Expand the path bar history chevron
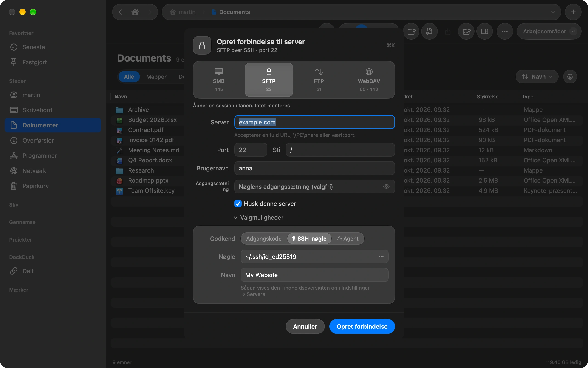Viewport: 588px width, 368px height. (x=553, y=12)
